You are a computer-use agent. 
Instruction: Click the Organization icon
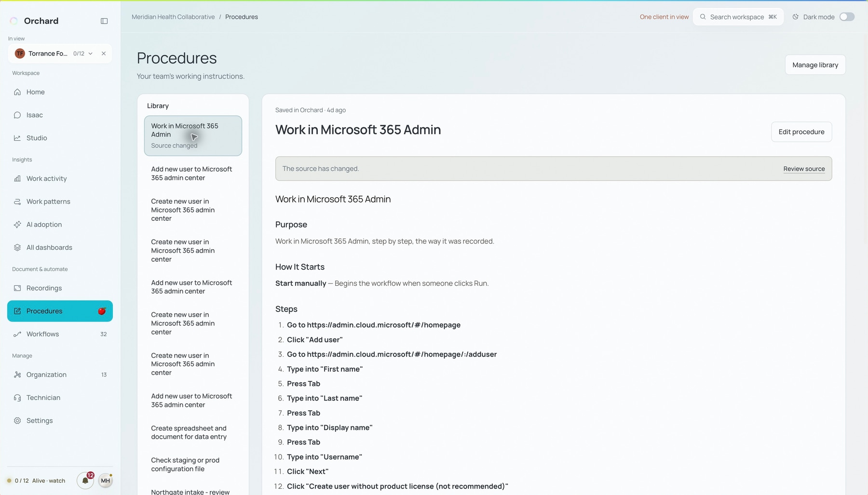tap(17, 375)
